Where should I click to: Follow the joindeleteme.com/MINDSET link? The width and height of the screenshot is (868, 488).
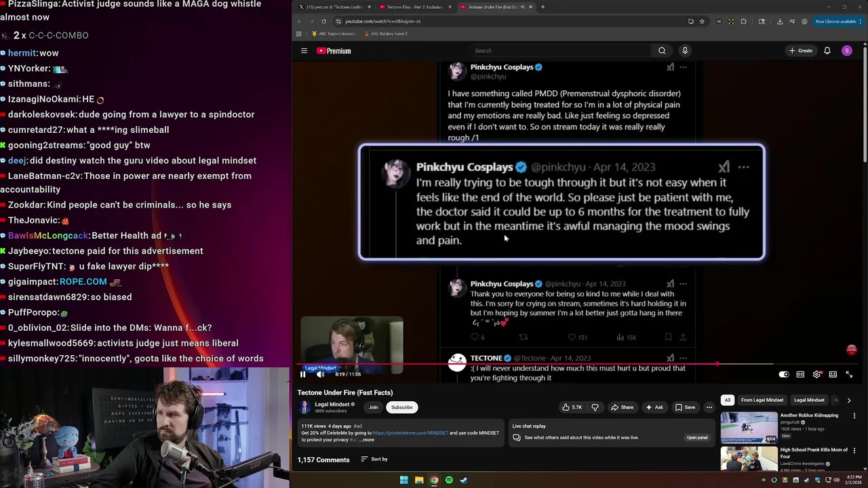[x=410, y=432]
